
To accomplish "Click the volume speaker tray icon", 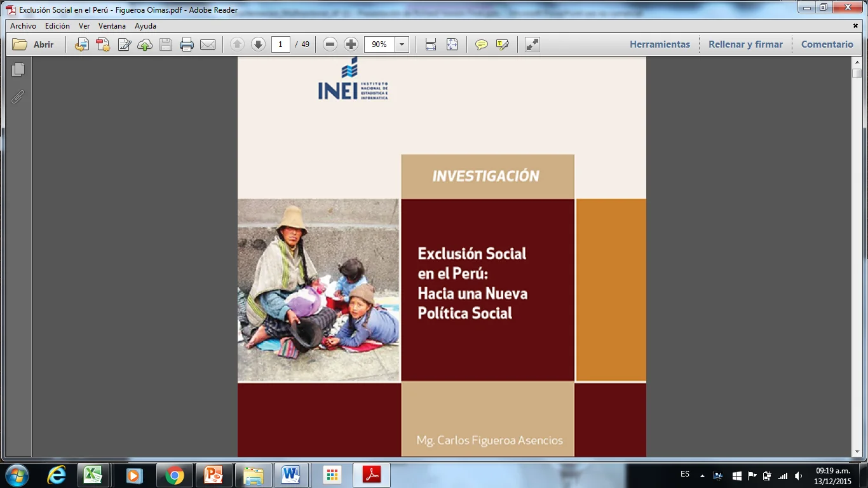I will (799, 476).
